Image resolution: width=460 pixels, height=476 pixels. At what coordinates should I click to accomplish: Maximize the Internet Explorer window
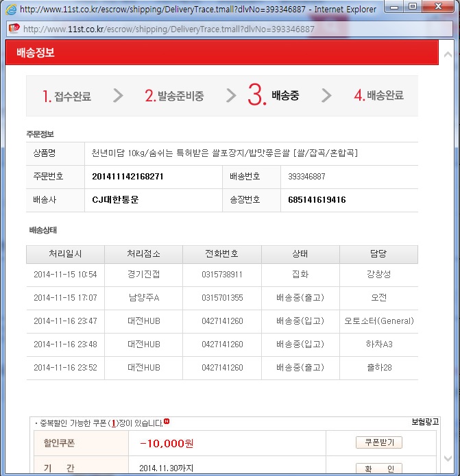413,7
